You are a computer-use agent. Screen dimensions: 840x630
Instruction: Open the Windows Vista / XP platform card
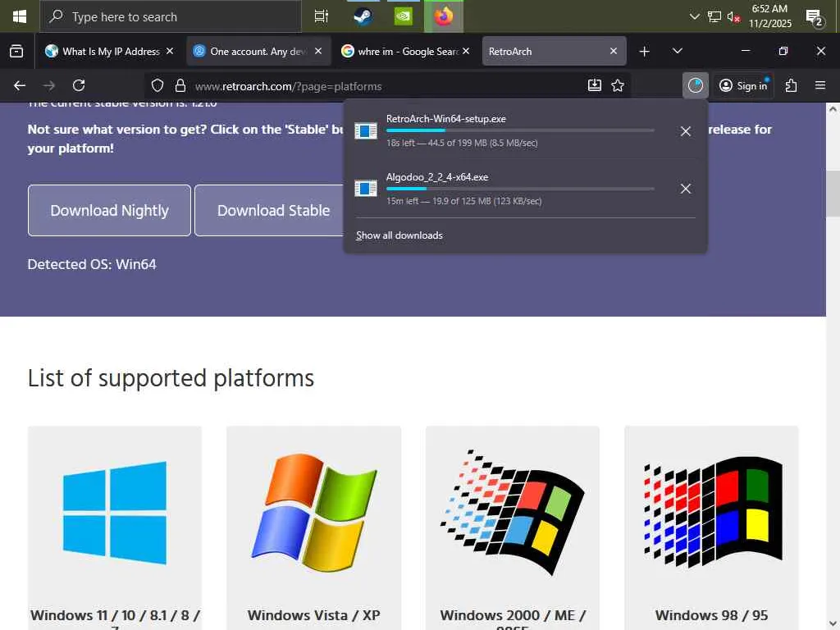pyautogui.click(x=313, y=527)
